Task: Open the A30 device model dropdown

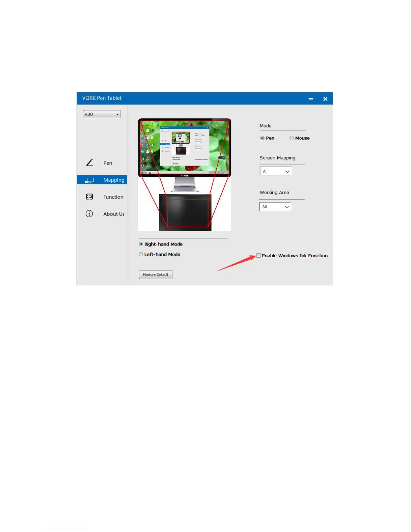Action: point(102,114)
